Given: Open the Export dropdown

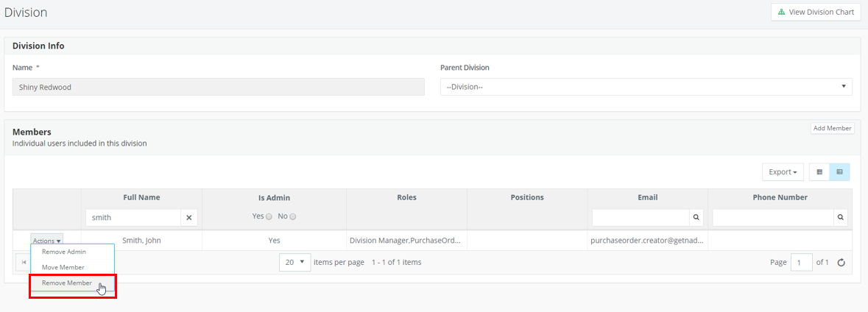Looking at the screenshot, I should tap(783, 172).
